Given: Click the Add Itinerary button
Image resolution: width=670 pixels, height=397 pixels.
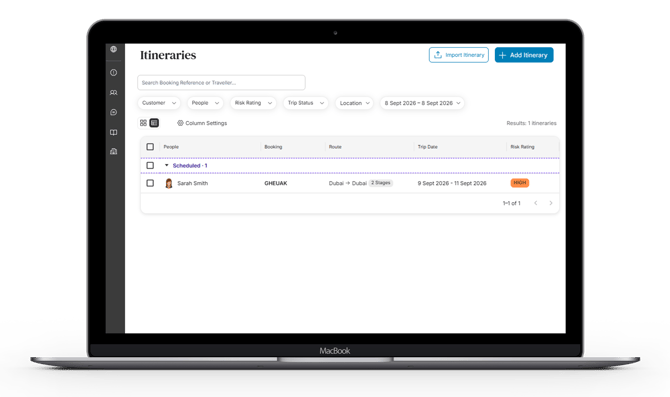Looking at the screenshot, I should coord(524,55).
